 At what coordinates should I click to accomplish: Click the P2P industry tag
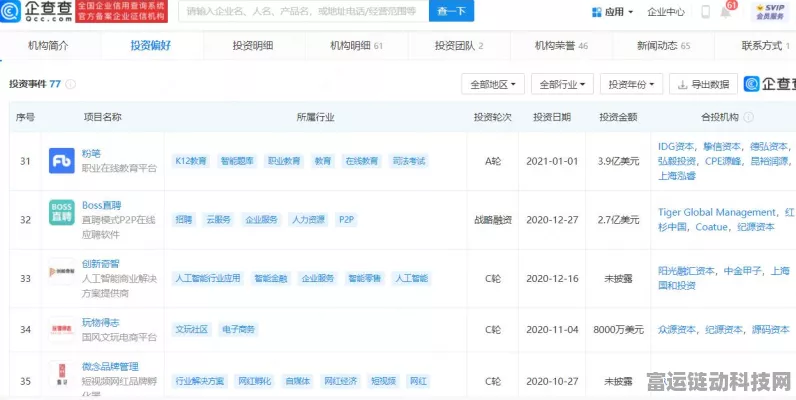click(347, 220)
